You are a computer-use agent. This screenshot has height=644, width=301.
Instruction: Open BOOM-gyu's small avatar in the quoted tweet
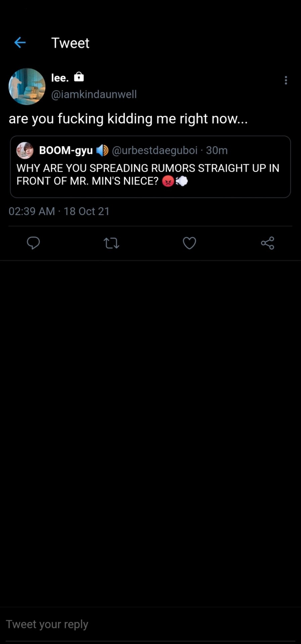click(25, 150)
